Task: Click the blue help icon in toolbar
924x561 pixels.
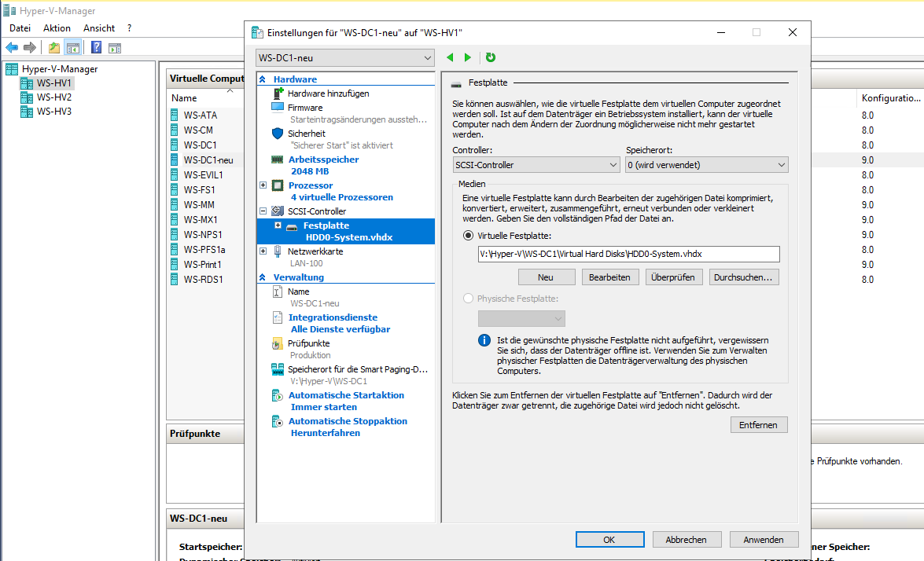Action: (x=97, y=48)
